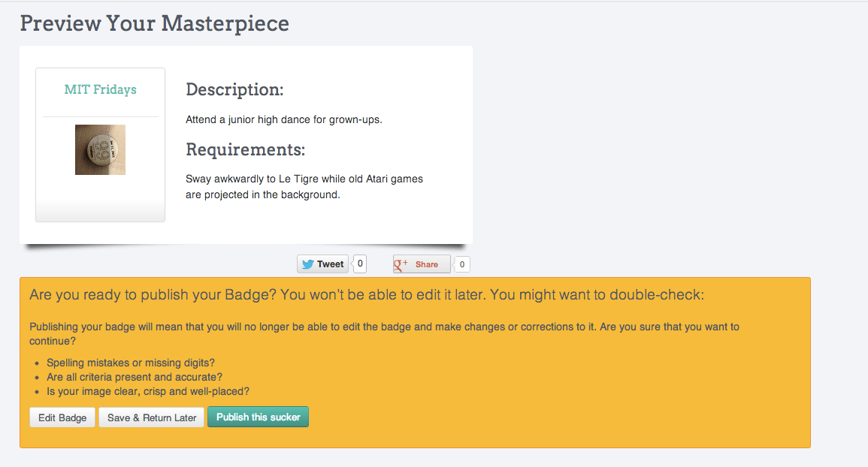868x467 pixels.
Task: Publish this sucker
Action: point(258,417)
